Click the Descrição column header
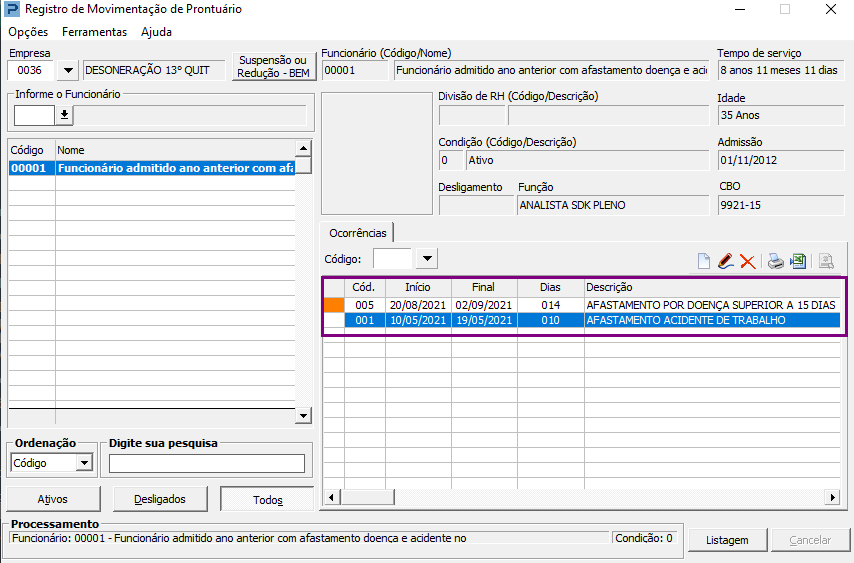 click(712, 287)
